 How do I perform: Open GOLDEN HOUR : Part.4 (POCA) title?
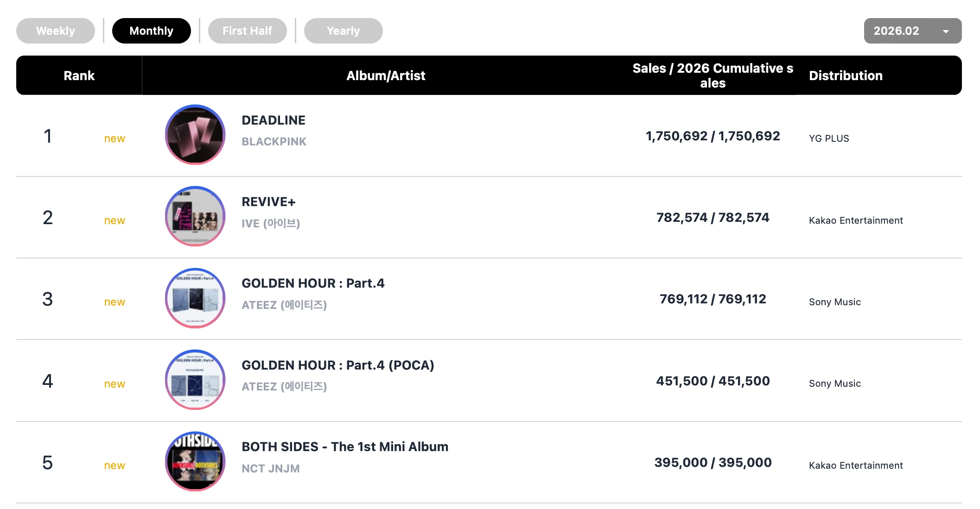tap(337, 365)
